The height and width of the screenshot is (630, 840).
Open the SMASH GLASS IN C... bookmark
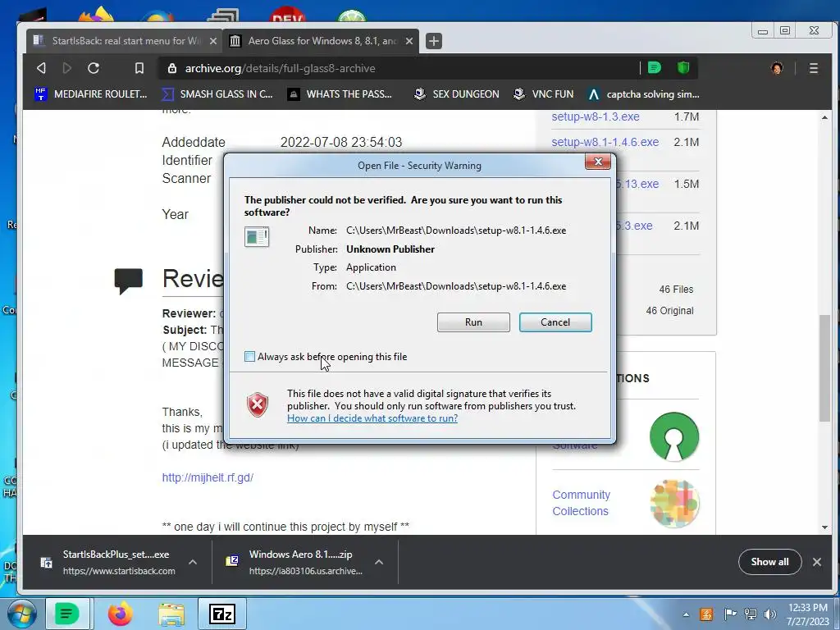[217, 94]
